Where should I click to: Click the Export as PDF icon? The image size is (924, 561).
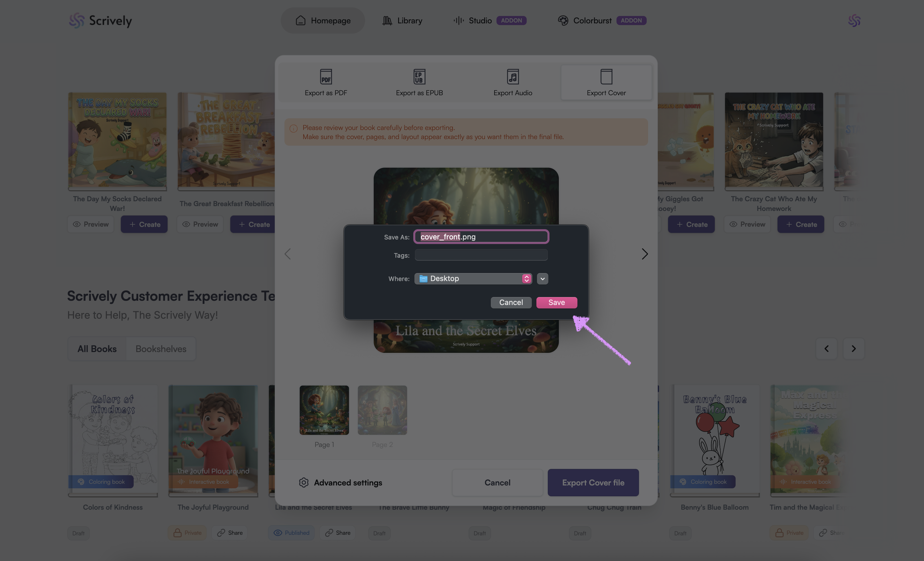(325, 76)
